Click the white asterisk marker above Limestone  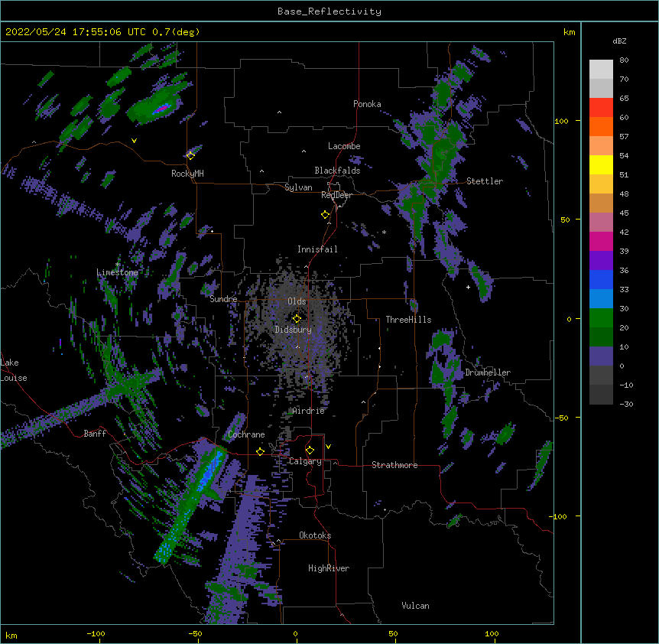118,265
